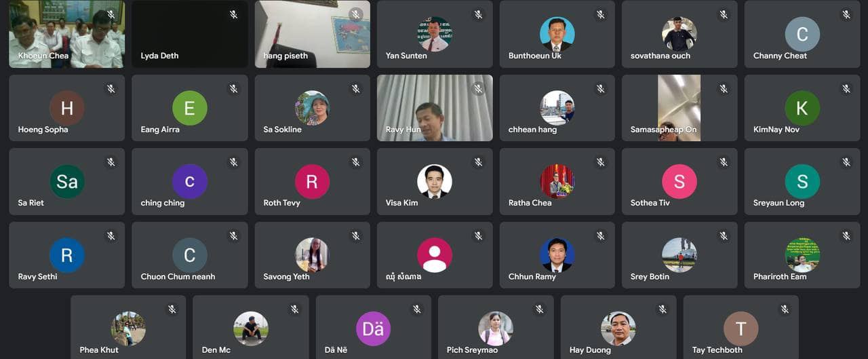Viewport: 868px width, 359px height.
Task: Click the Hay Duong profile picture
Action: click(x=618, y=328)
